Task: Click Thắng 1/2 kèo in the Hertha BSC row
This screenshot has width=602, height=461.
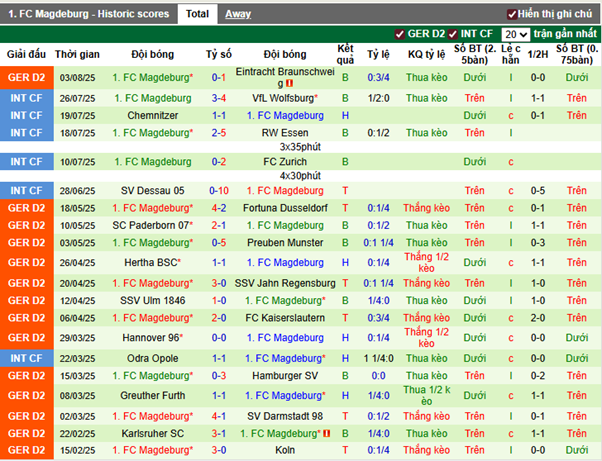Action: pyautogui.click(x=426, y=263)
